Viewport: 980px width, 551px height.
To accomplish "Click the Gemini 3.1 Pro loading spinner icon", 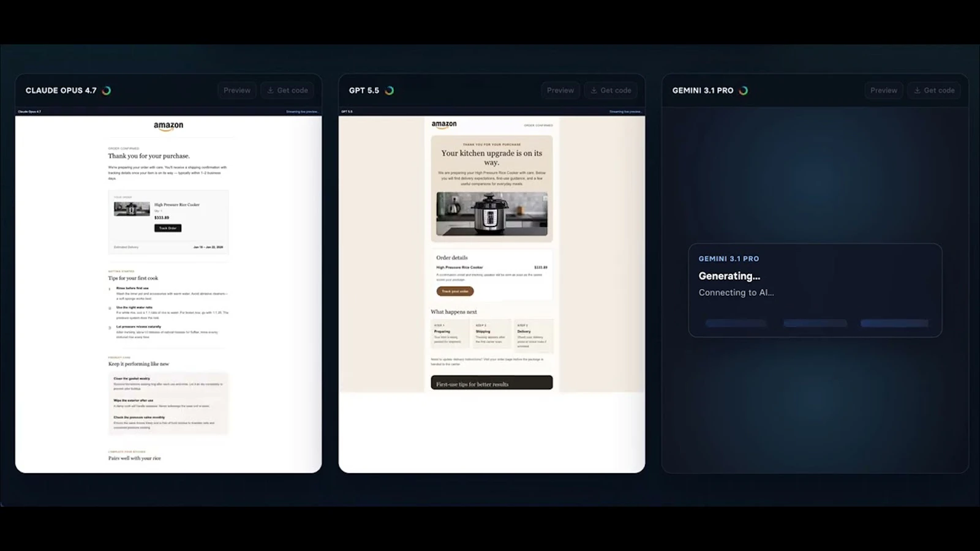I will (x=744, y=91).
